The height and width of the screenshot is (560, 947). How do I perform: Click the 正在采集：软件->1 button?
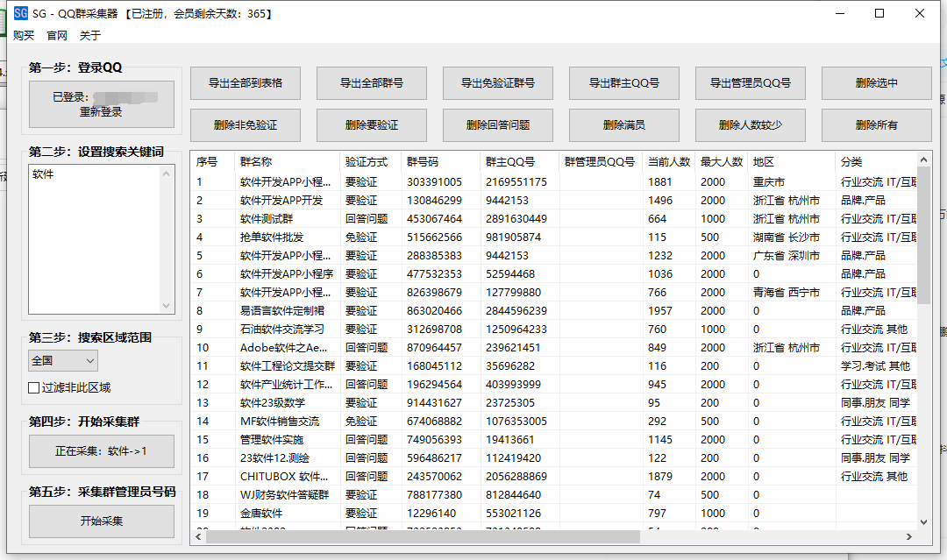tap(102, 451)
